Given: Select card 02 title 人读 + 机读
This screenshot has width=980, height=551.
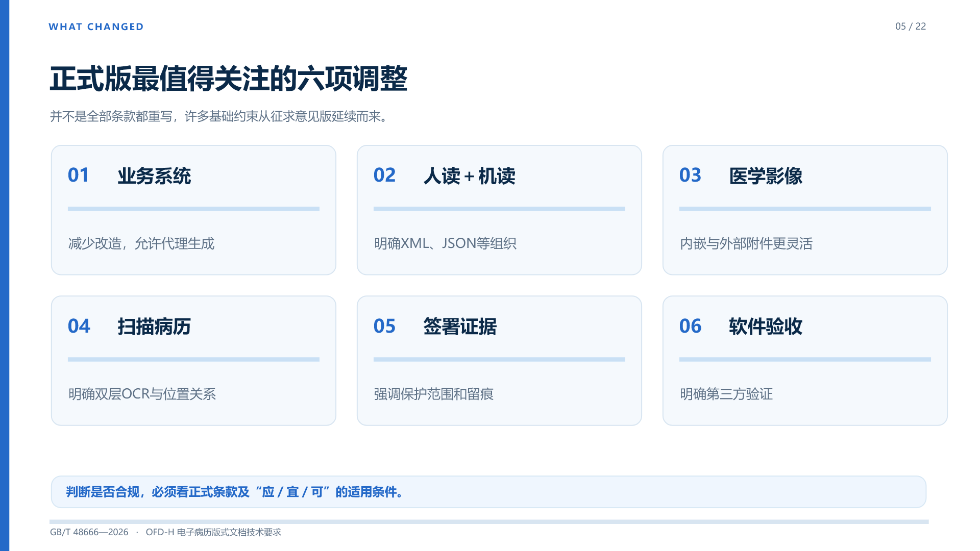Looking at the screenshot, I should [x=469, y=176].
